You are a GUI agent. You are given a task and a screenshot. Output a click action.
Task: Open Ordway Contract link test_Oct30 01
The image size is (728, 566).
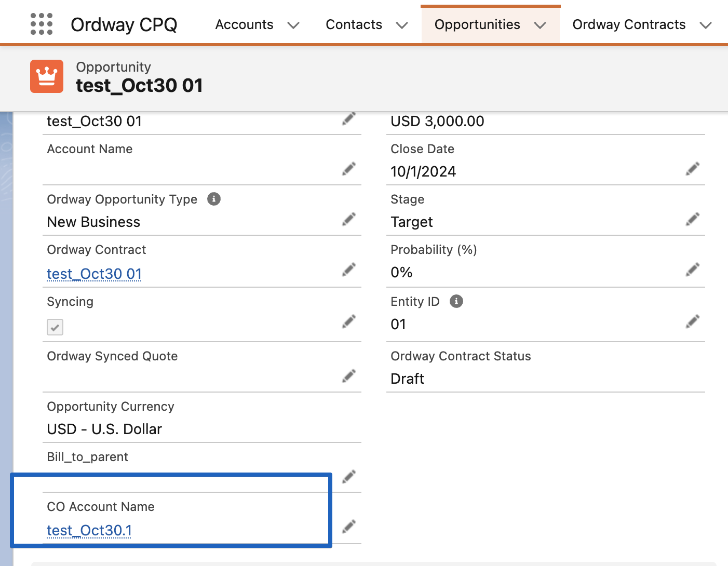tap(94, 274)
